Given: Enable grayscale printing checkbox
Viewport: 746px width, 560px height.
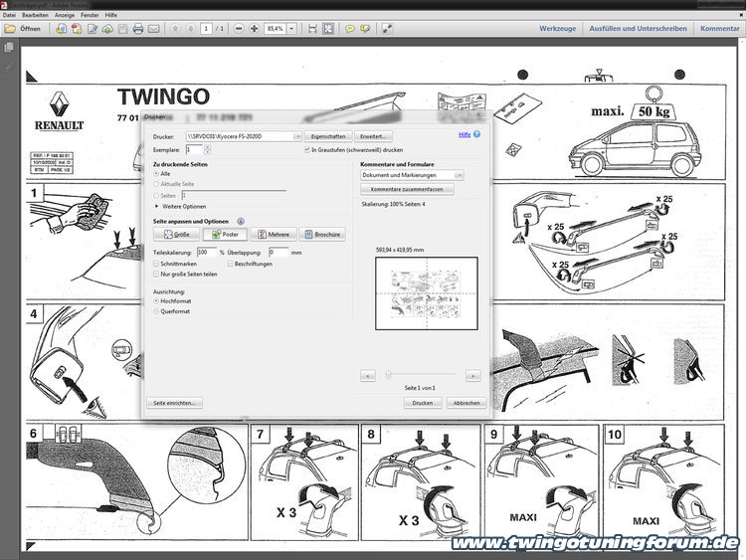Looking at the screenshot, I should [x=306, y=148].
